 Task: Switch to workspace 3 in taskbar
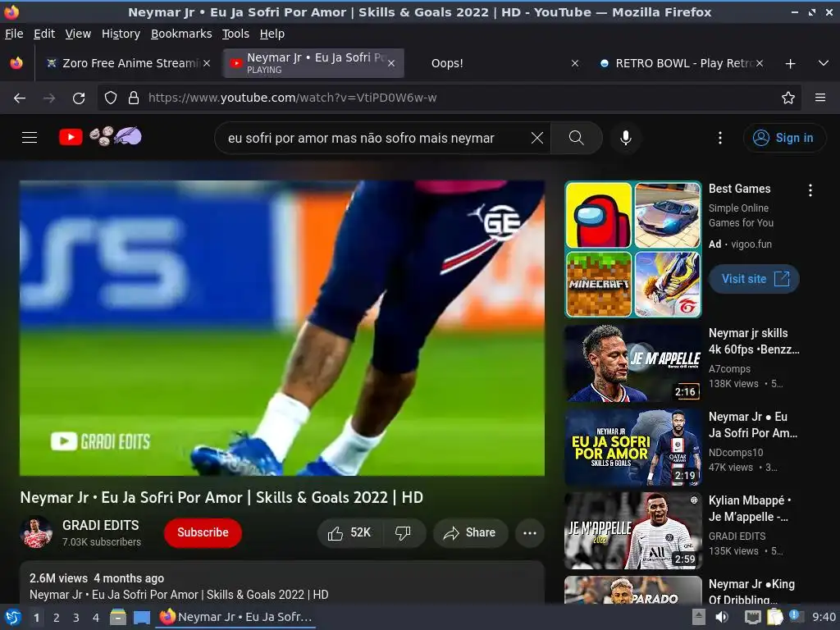pyautogui.click(x=76, y=618)
